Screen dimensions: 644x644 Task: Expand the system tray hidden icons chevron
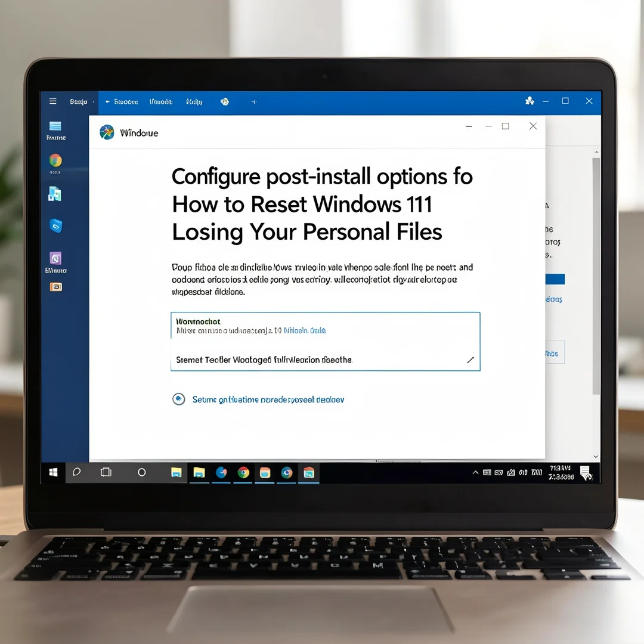475,472
